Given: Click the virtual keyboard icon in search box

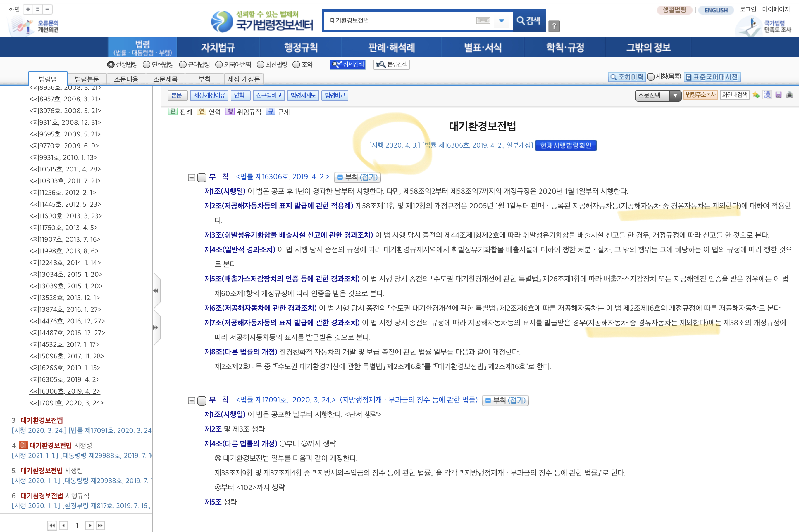Looking at the screenshot, I should click(483, 21).
